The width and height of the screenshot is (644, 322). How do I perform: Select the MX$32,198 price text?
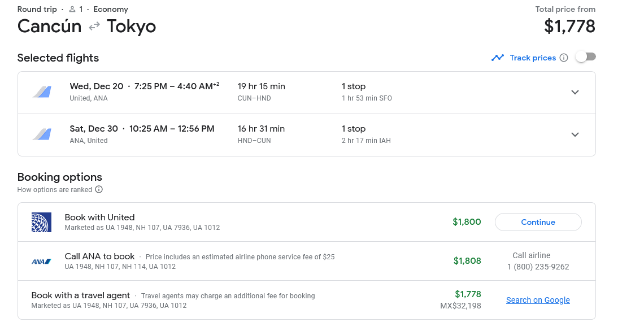coord(460,306)
